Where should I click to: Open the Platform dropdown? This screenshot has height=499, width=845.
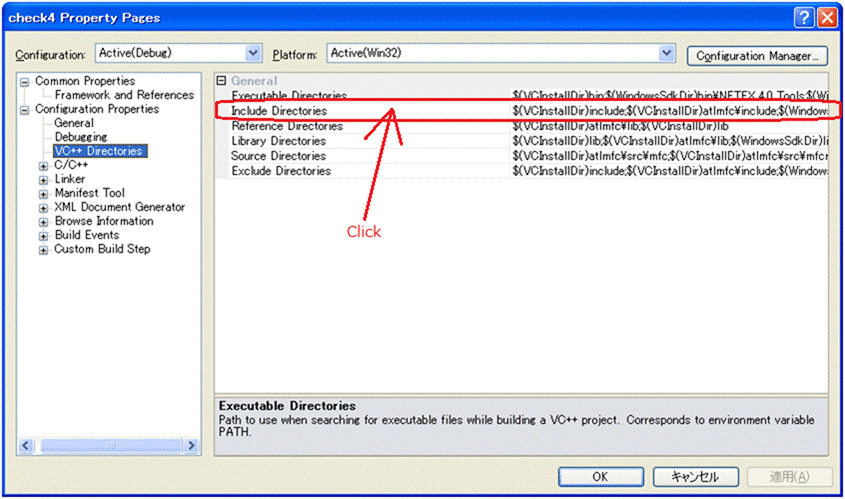point(667,53)
